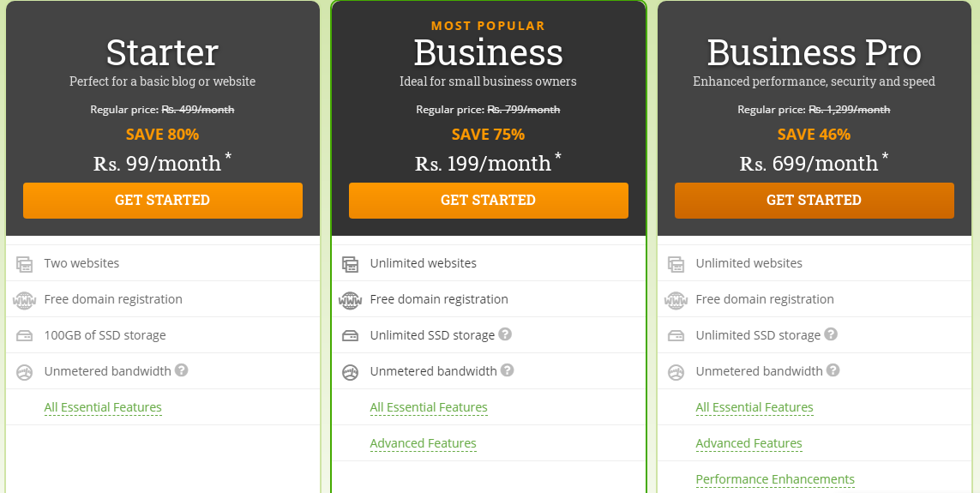Screen dimensions: 980x493
Task: Expand Advanced Features under Business
Action: pyautogui.click(x=424, y=443)
